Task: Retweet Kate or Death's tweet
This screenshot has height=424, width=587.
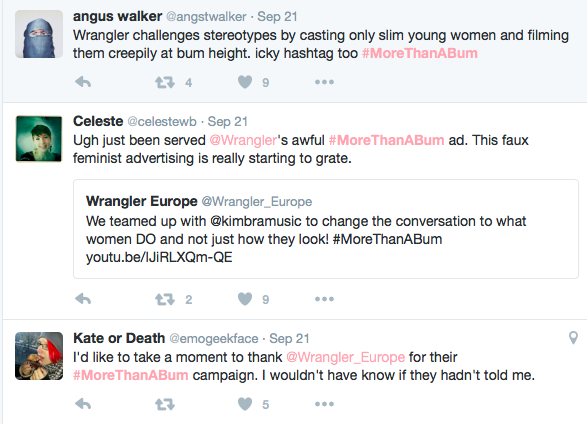Action: [165, 404]
